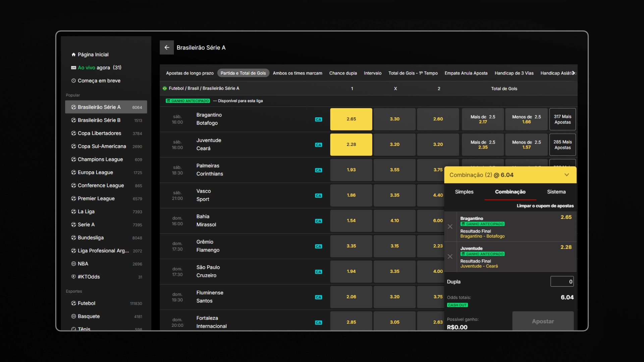The width and height of the screenshot is (644, 362).
Task: Click the CA badge on Juventude–Ceará row
Action: pyautogui.click(x=318, y=145)
